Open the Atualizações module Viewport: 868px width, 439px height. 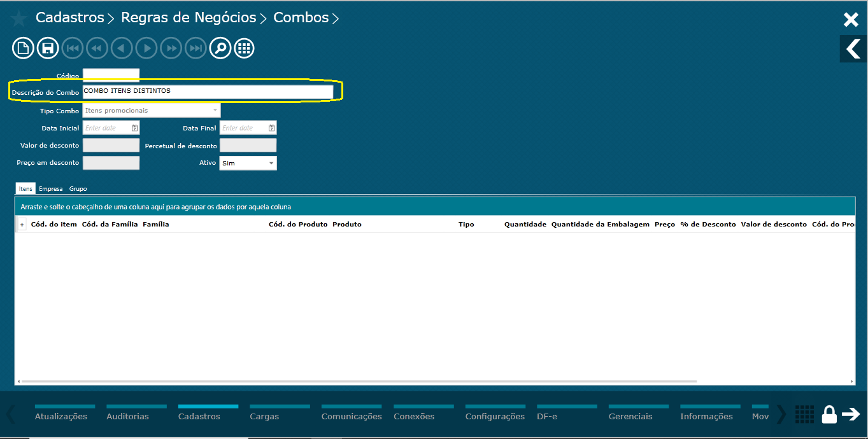click(61, 416)
